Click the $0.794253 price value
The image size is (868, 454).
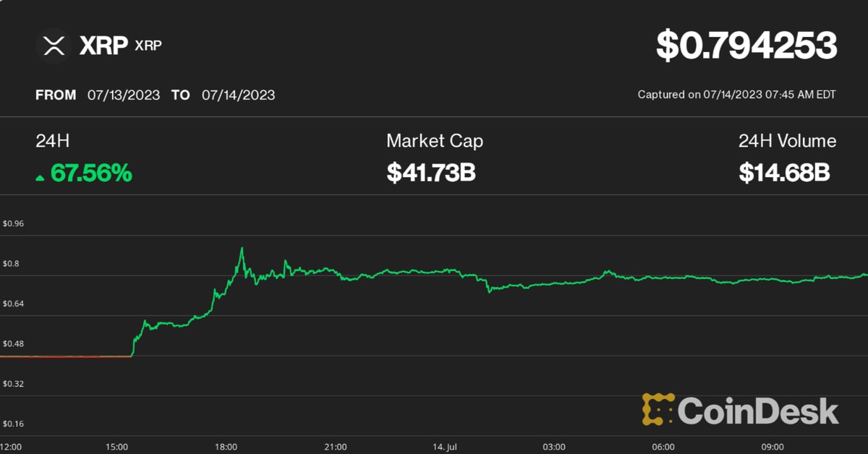pos(746,45)
